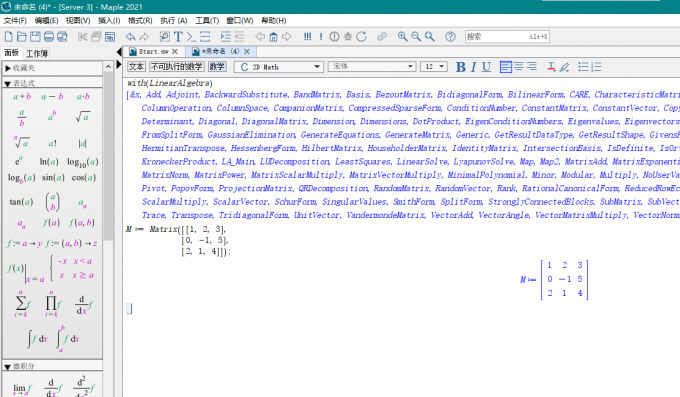Open the font size 12 dropdown
This screenshot has height=397, width=680.
coord(434,66)
